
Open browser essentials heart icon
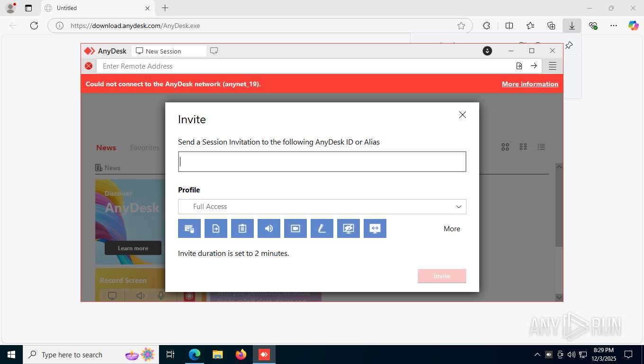click(x=593, y=26)
